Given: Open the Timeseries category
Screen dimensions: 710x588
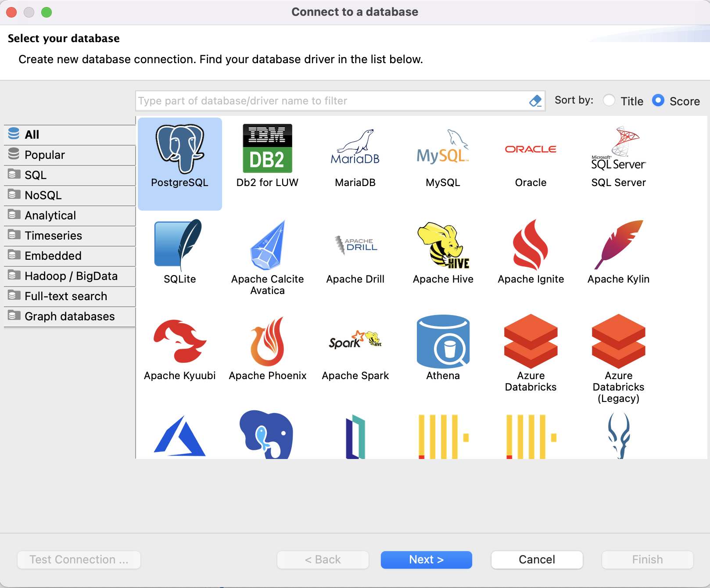Looking at the screenshot, I should pos(70,236).
